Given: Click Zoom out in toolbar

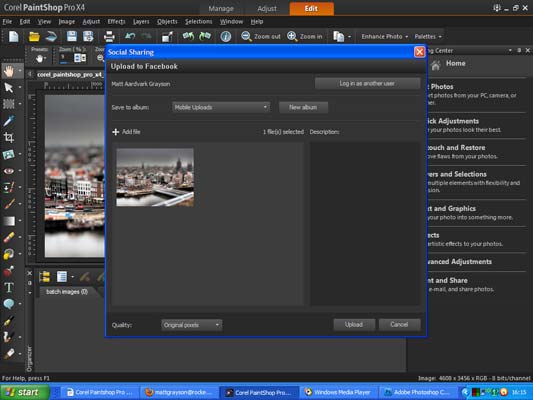Looking at the screenshot, I should [x=261, y=36].
